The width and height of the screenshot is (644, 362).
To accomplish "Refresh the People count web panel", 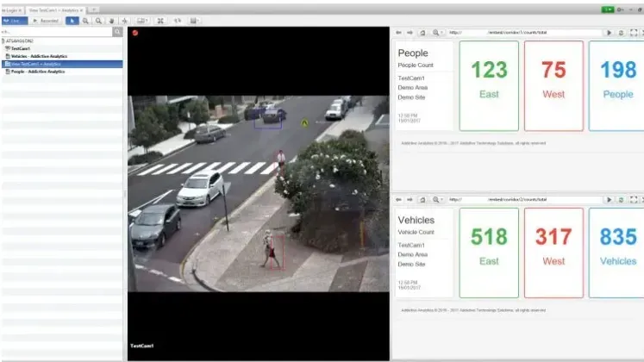I will coord(621,32).
